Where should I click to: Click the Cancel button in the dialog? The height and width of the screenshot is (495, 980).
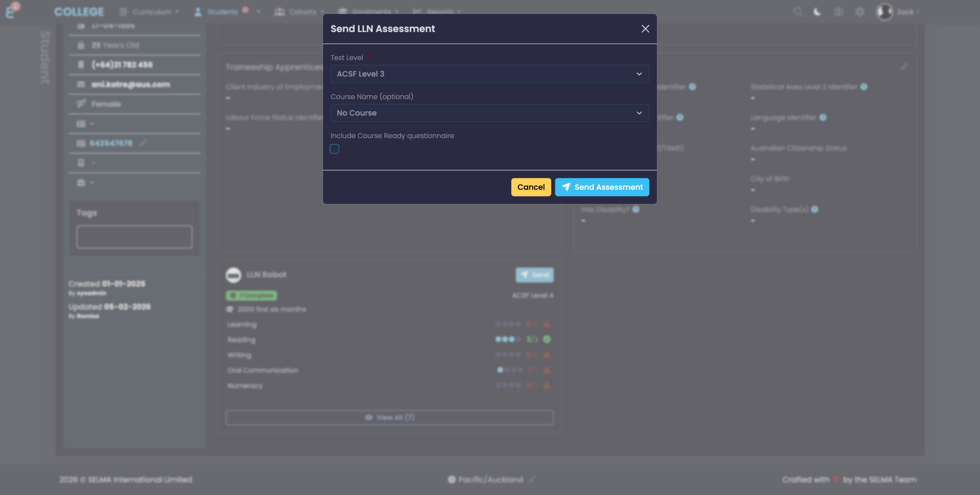(x=531, y=187)
